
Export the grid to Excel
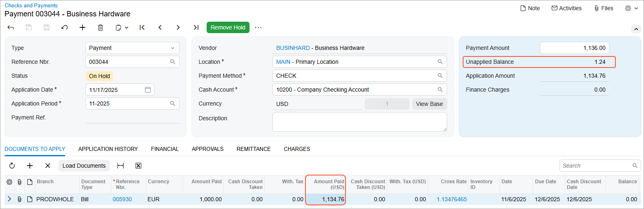tap(138, 166)
